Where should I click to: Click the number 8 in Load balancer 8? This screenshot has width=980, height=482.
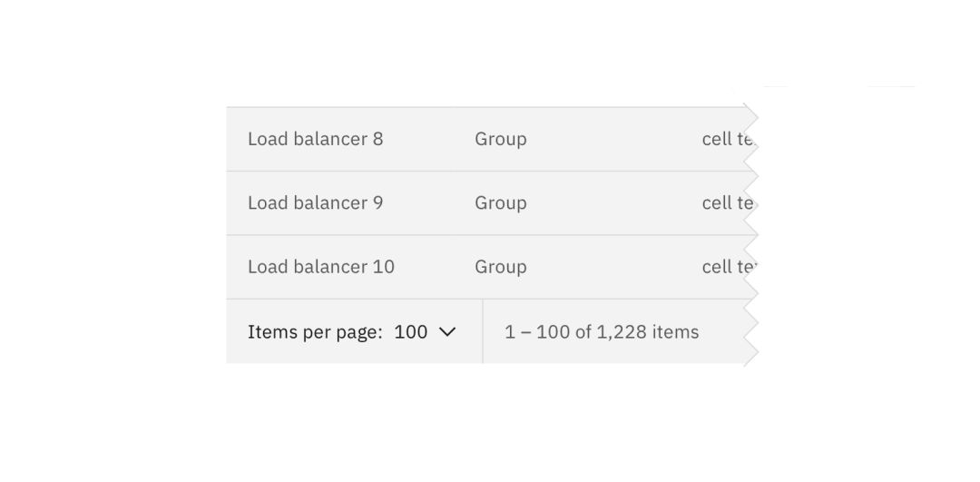click(377, 139)
